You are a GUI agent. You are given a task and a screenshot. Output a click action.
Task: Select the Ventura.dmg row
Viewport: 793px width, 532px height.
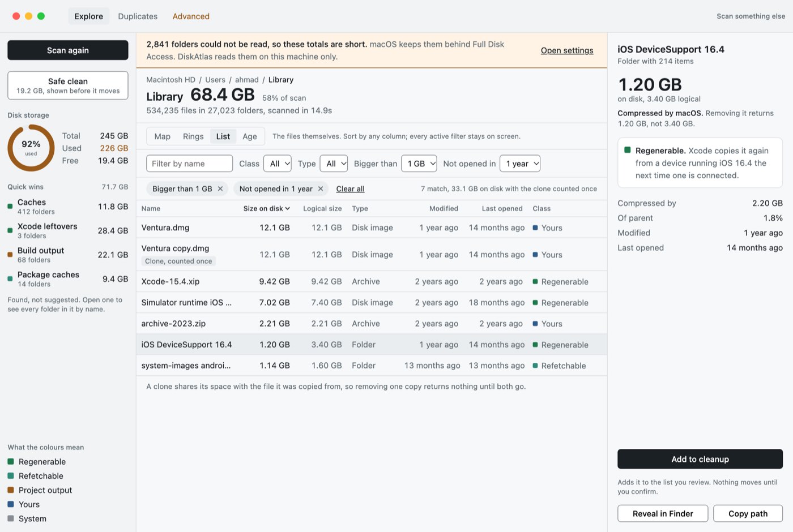372,228
